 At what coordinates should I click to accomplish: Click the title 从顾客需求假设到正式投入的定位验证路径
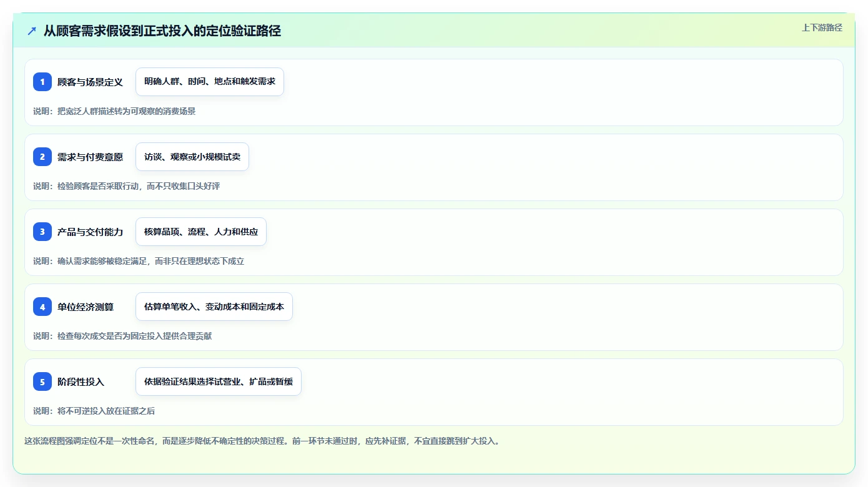[x=162, y=31]
